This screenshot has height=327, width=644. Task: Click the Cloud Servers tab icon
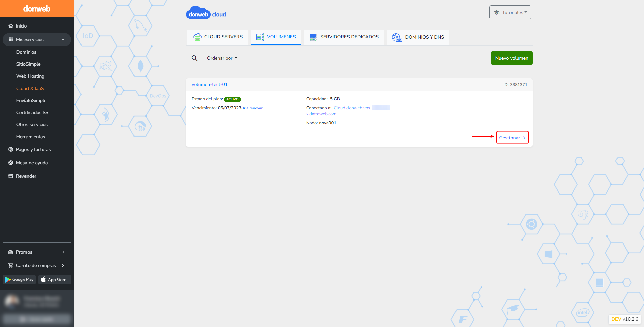pyautogui.click(x=197, y=37)
